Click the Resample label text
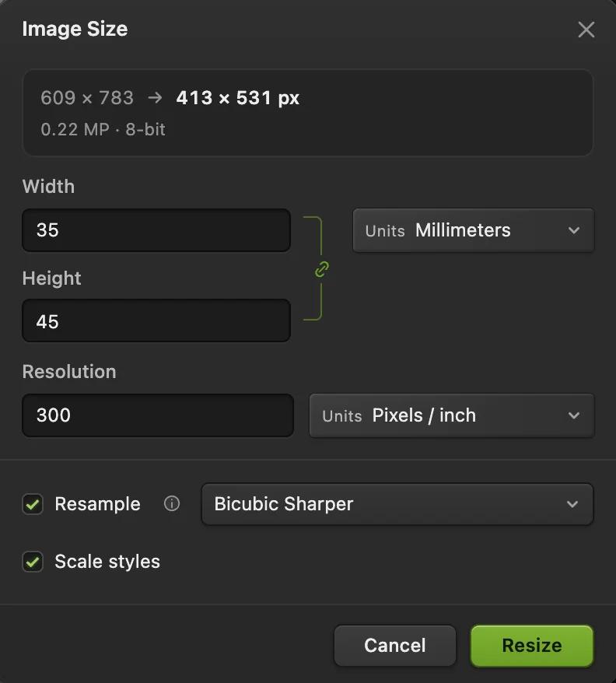The height and width of the screenshot is (683, 616). pos(97,504)
